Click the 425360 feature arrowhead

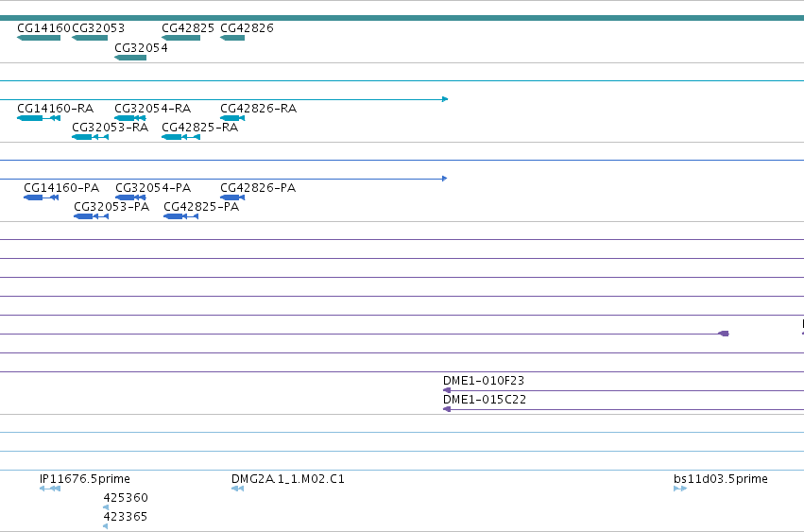coord(106,507)
